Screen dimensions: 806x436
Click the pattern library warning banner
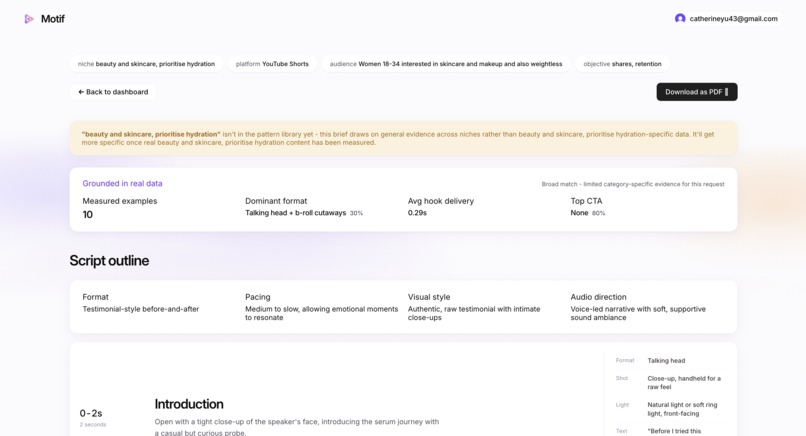pos(403,138)
